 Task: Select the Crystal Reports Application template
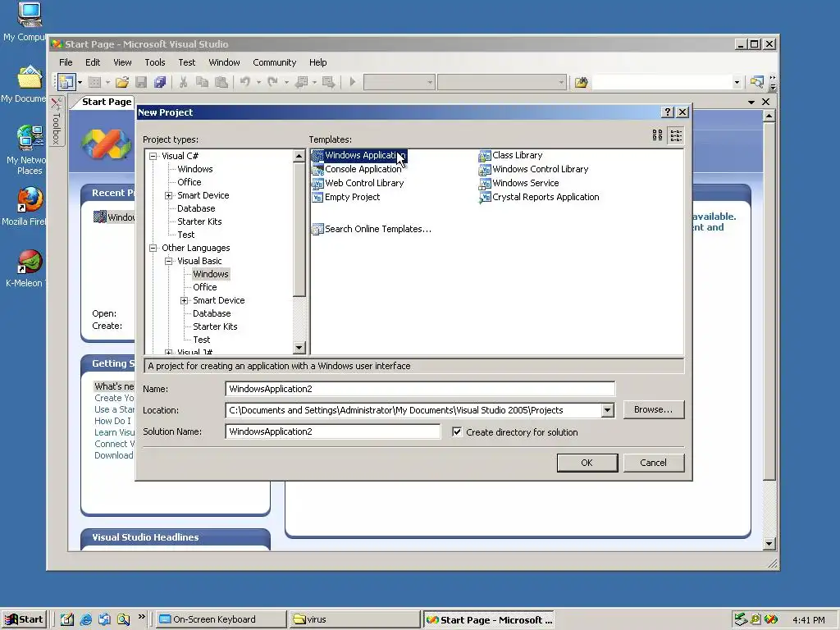(x=539, y=197)
